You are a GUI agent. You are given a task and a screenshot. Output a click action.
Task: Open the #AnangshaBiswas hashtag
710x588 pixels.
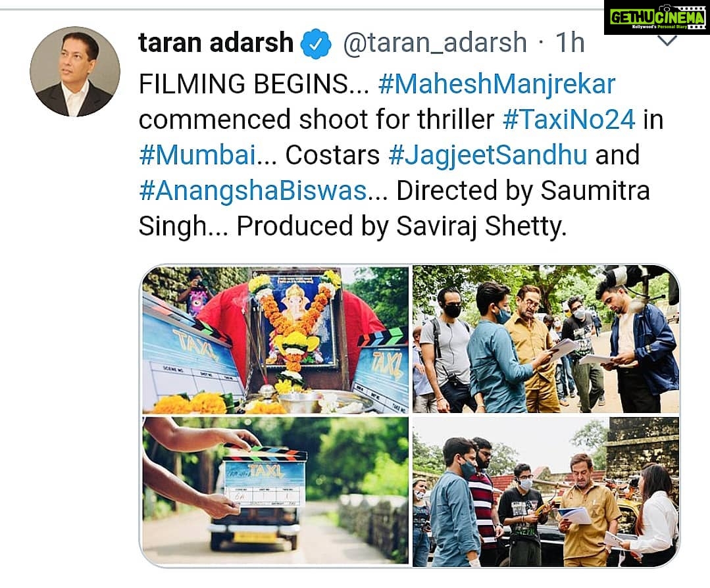point(253,191)
